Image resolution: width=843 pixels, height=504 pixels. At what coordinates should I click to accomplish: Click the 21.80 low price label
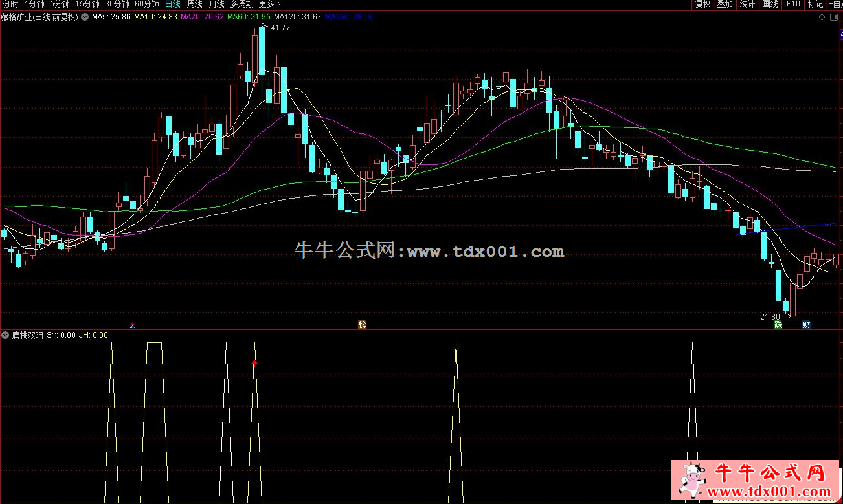(x=769, y=316)
